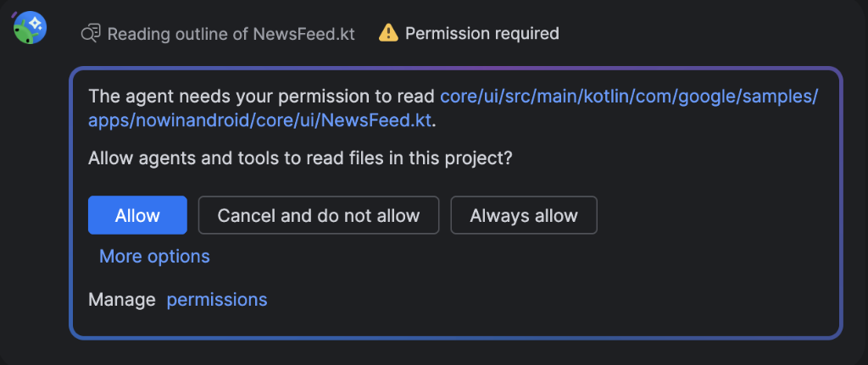Choose "Cancel and do not allow"
868x365 pixels.
click(x=319, y=215)
